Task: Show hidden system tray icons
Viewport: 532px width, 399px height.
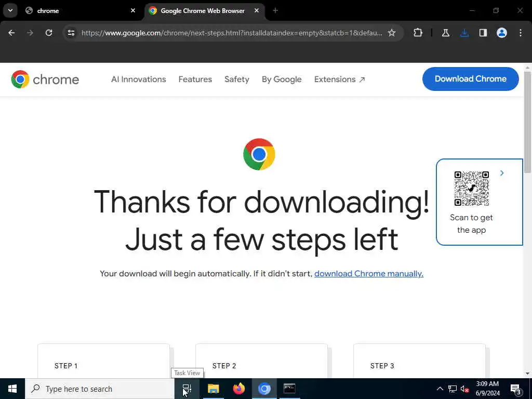Action: point(440,389)
